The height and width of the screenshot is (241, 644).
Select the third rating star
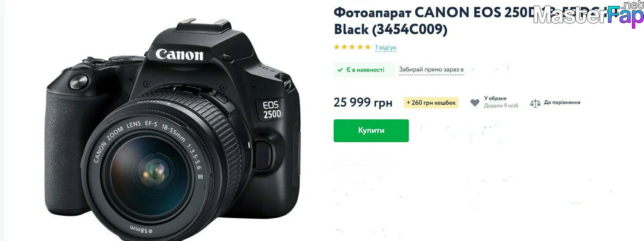352,47
